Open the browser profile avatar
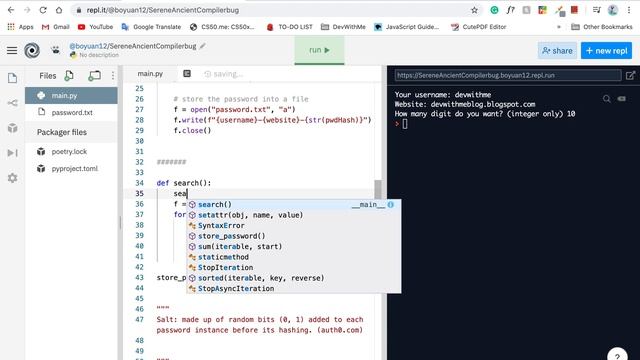The width and height of the screenshot is (640, 360). [x=613, y=10]
